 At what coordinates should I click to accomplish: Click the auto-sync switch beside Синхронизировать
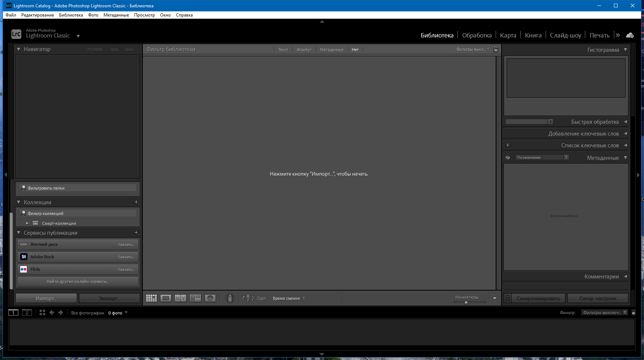507,298
